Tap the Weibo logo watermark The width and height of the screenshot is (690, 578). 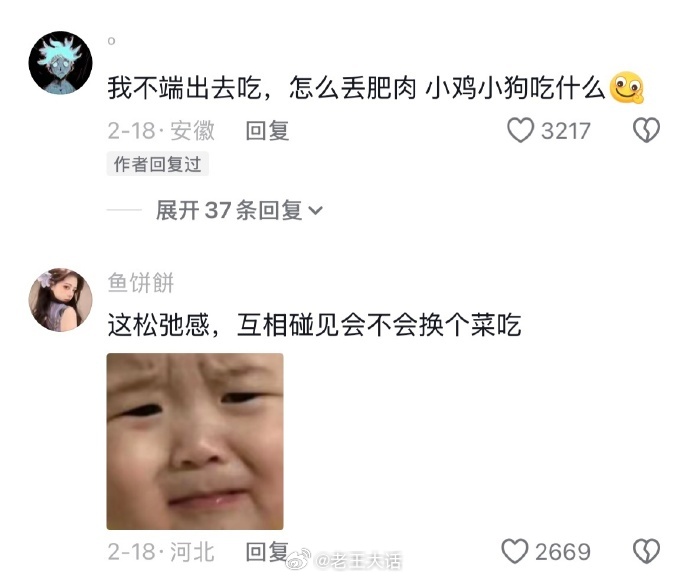point(299,560)
